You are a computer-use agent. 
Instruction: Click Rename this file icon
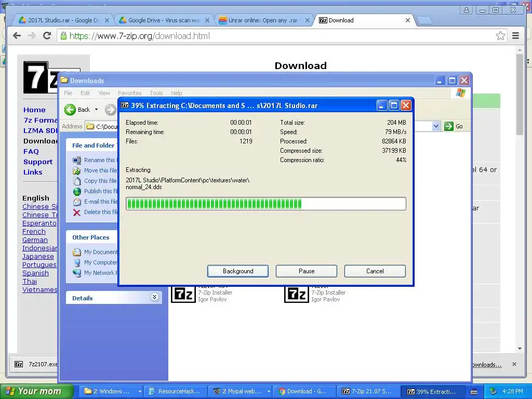(77, 160)
